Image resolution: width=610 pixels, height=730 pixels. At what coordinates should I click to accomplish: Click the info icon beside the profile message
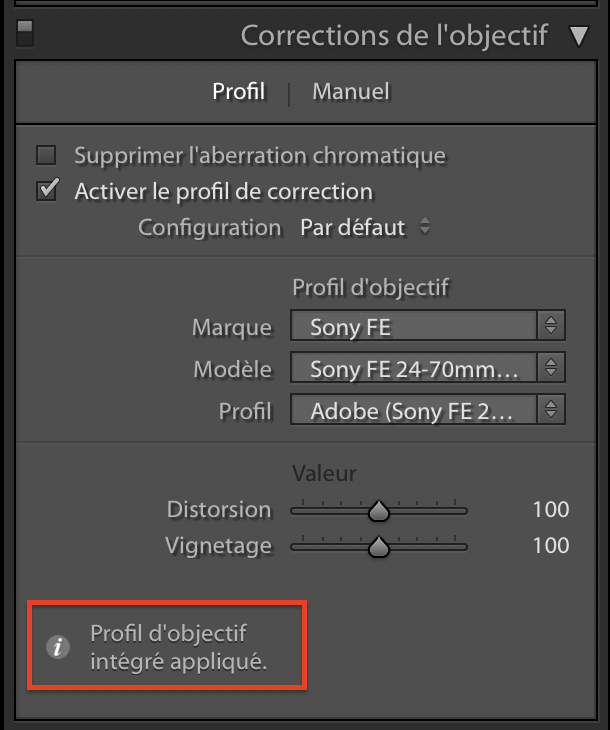[59, 647]
